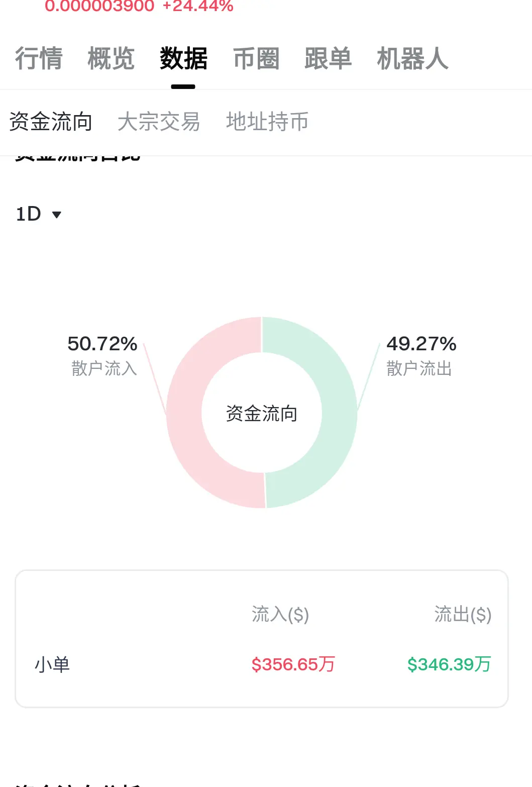Select the 小单 table row
Image resolution: width=532 pixels, height=787 pixels.
(262, 664)
